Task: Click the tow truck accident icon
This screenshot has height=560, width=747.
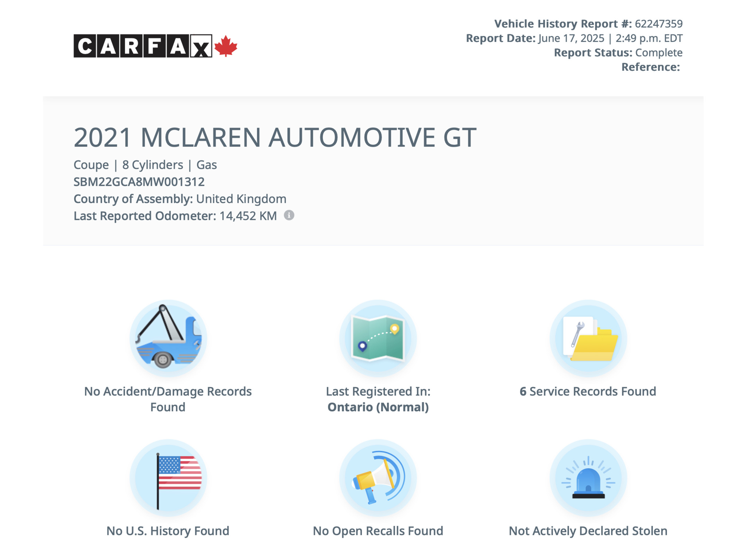Action: click(x=168, y=338)
